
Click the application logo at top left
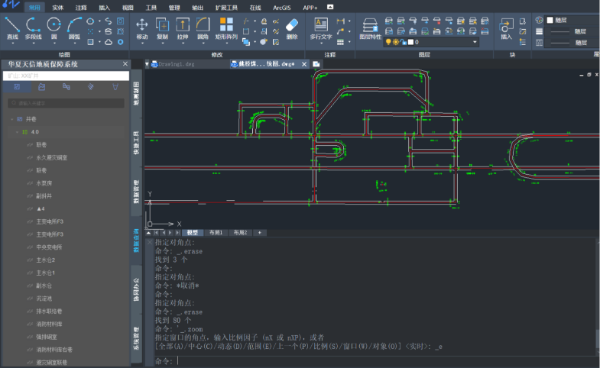pyautogui.click(x=11, y=5)
